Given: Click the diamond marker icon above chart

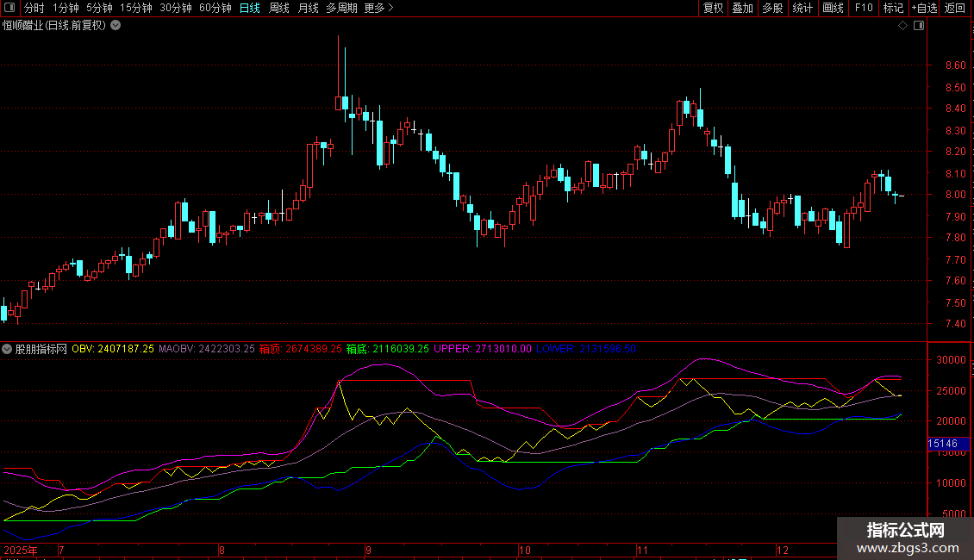Looking at the screenshot, I should [x=903, y=26].
